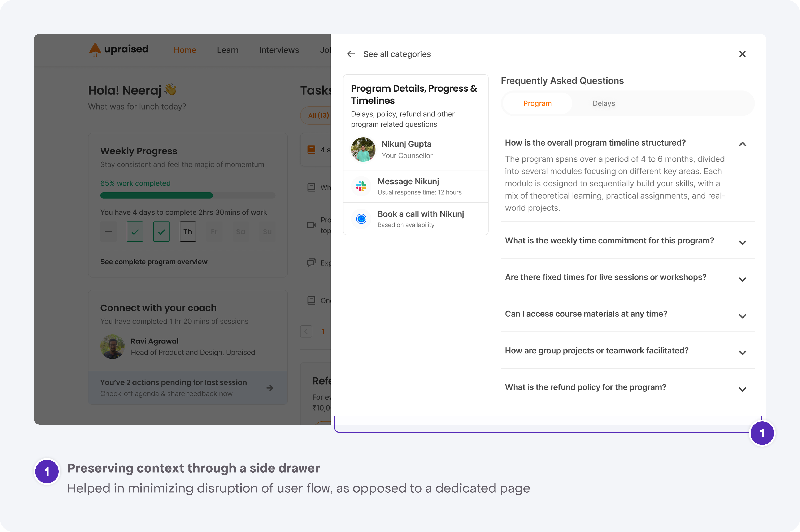The height and width of the screenshot is (532, 800).
Task: Open Message Nikunj option
Action: pyautogui.click(x=416, y=186)
